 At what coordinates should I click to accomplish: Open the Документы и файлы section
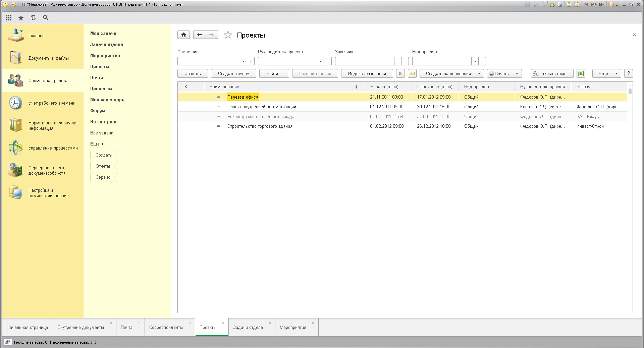point(43,58)
